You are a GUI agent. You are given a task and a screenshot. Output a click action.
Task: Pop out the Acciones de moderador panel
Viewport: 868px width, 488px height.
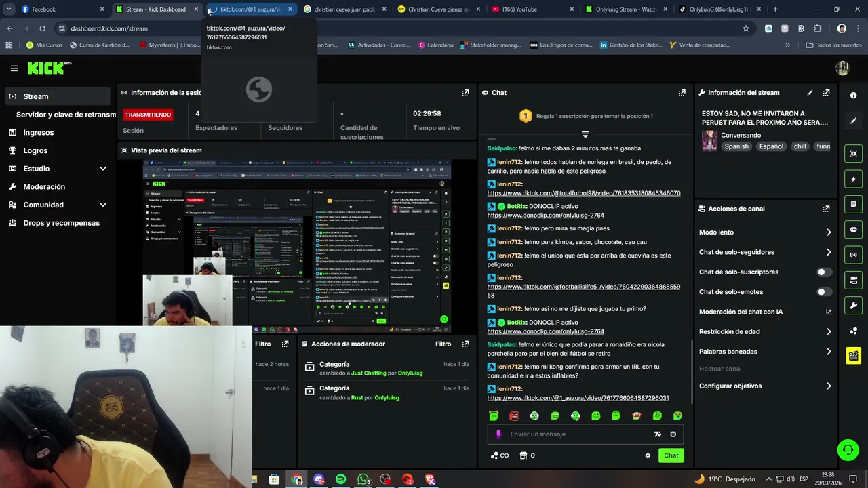(x=465, y=344)
